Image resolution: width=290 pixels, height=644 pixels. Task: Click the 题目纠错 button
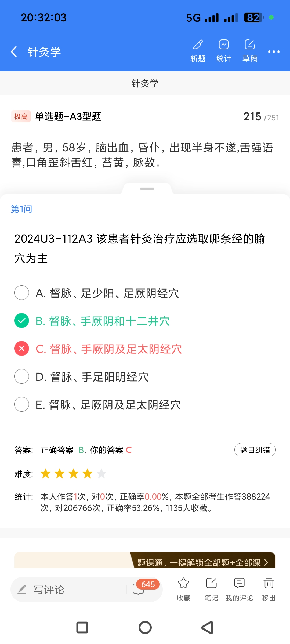point(255,450)
